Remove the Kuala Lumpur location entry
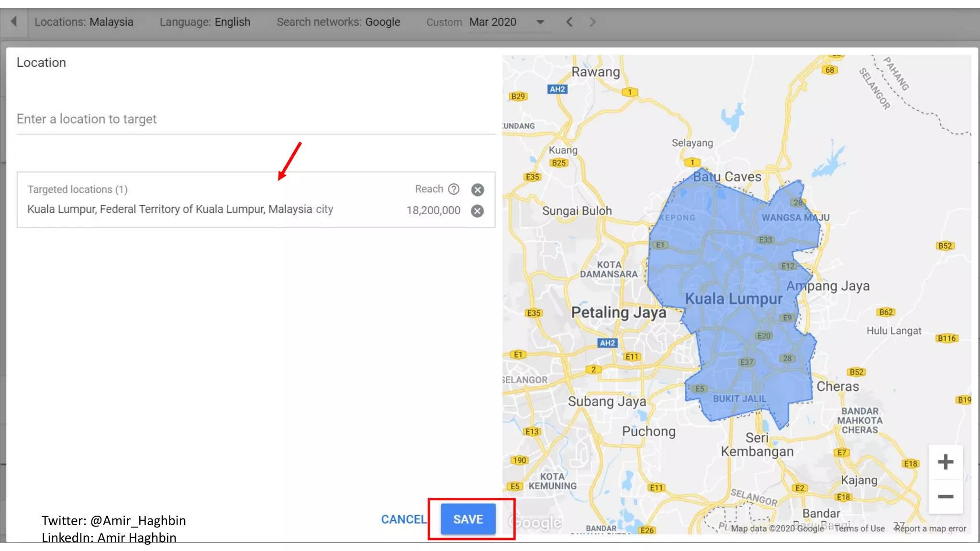This screenshot has width=980, height=551. point(477,211)
